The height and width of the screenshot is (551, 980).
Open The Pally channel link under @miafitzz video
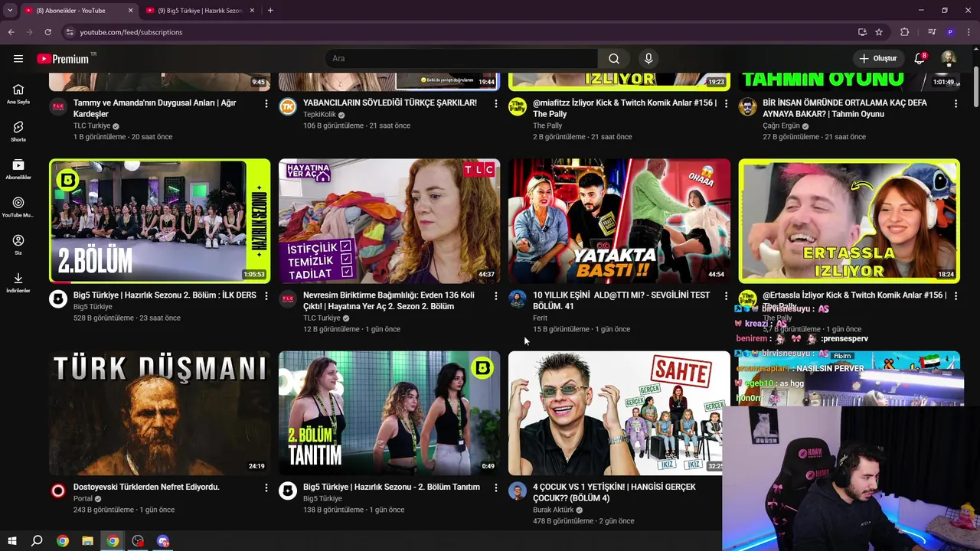pos(547,126)
